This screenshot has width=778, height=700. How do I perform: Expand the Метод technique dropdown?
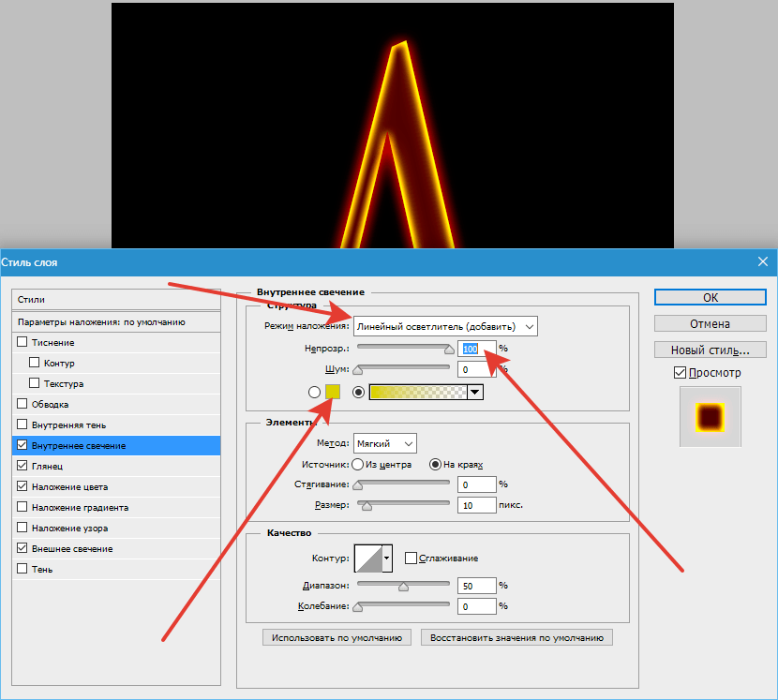[385, 443]
